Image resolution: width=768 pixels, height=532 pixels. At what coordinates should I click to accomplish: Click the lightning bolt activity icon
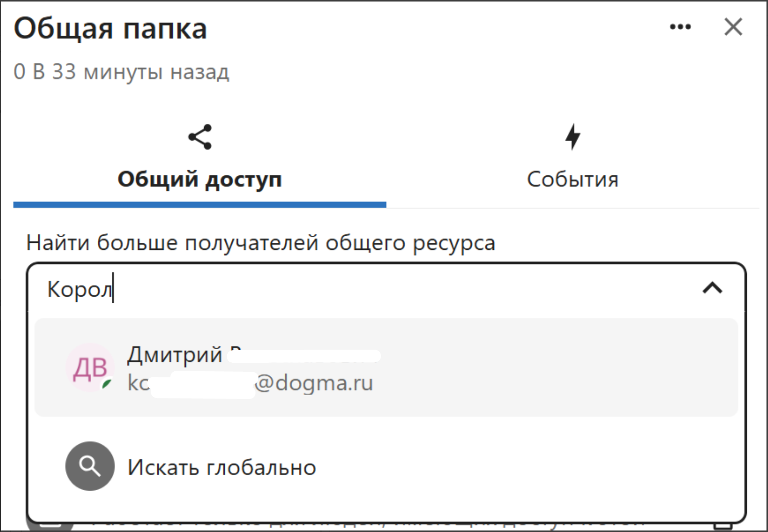pos(572,137)
